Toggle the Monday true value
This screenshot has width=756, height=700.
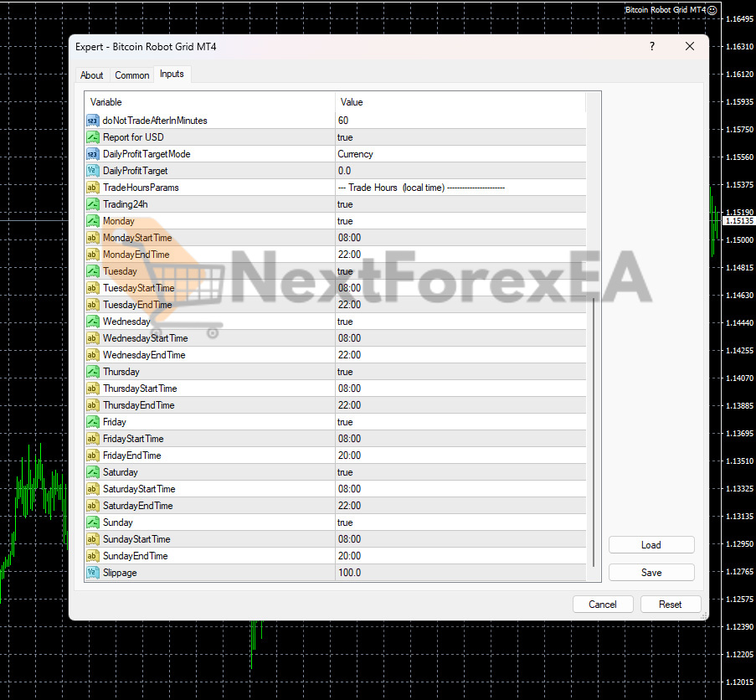[459, 221]
